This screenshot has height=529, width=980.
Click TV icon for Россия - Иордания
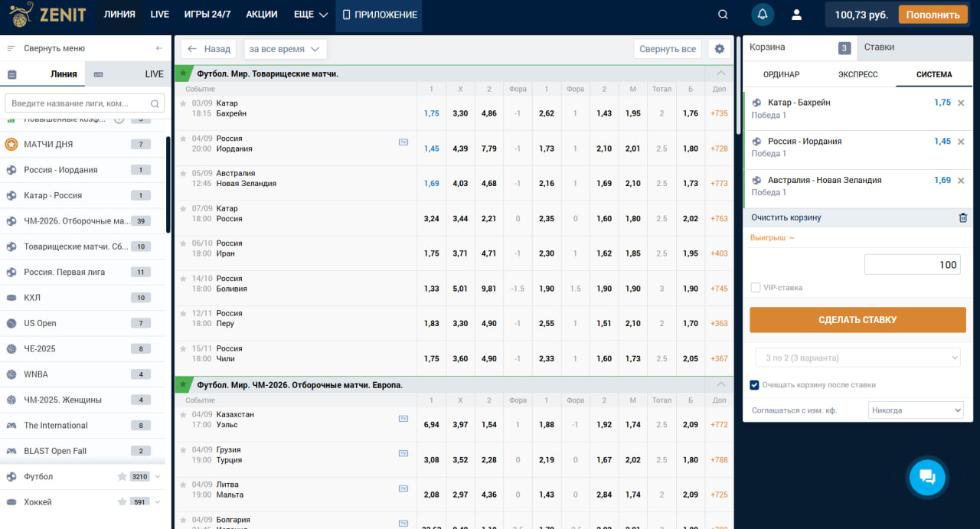pyautogui.click(x=403, y=142)
